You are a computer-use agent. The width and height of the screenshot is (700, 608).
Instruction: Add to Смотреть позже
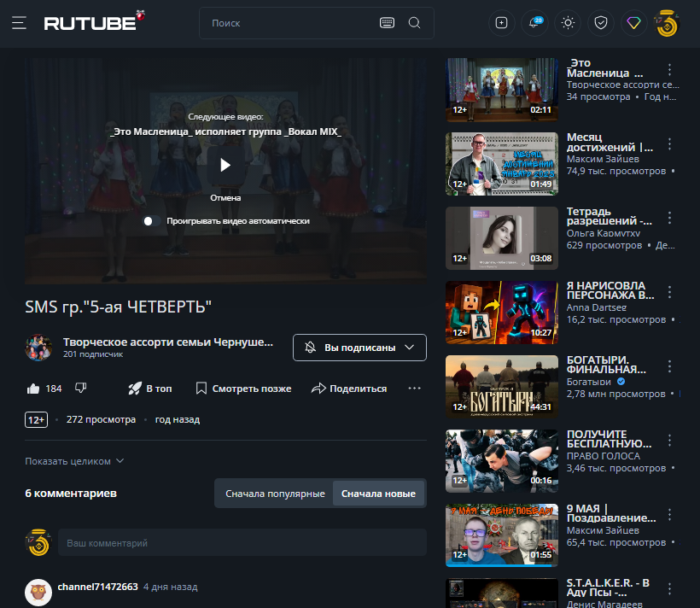[x=243, y=389]
